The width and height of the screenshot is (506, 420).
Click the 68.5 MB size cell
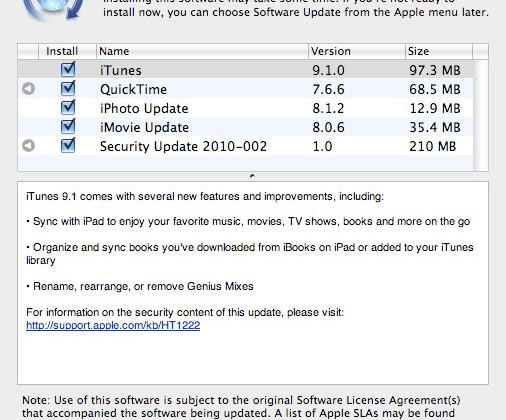coord(435,89)
